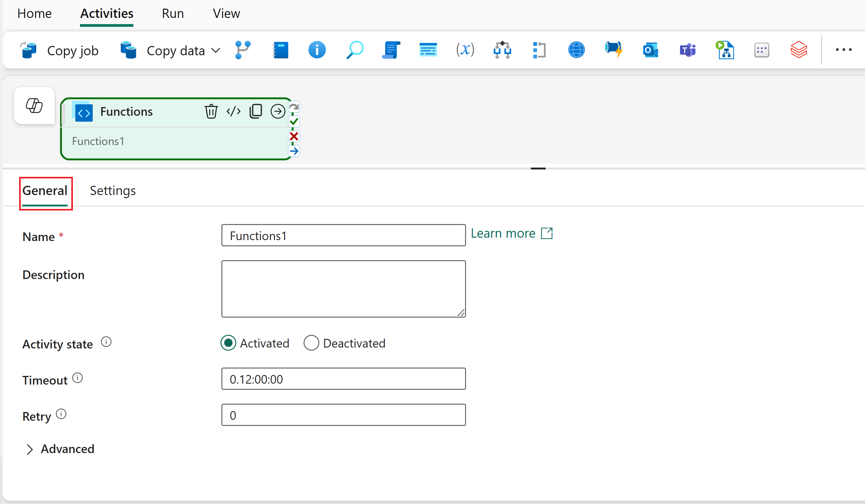Open the Copilot button on the canvas
Viewport: 865px width, 504px height.
tap(34, 105)
